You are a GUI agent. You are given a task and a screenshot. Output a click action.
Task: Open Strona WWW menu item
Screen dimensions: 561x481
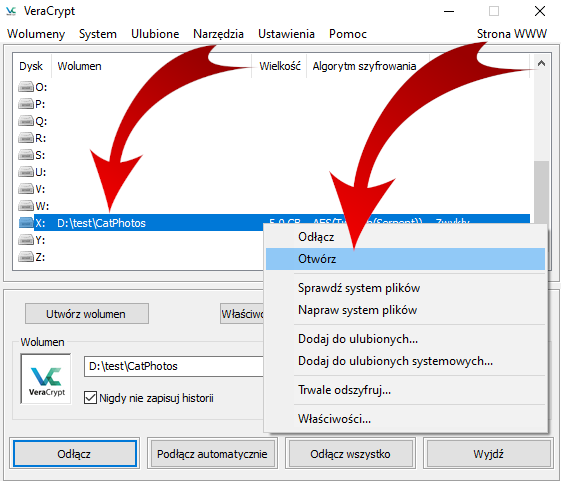[512, 34]
